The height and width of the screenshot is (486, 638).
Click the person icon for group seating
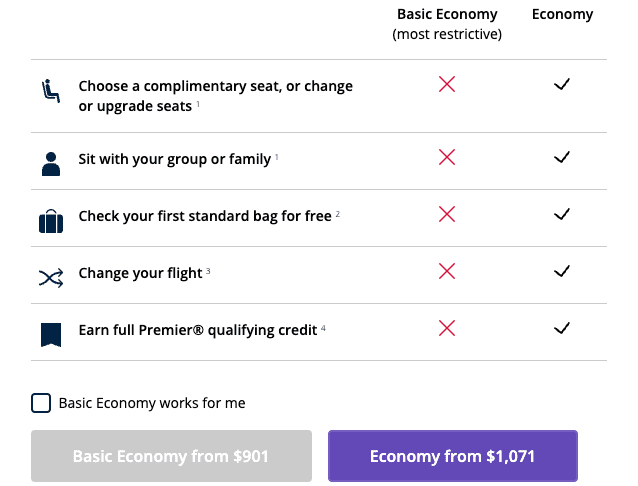51,164
